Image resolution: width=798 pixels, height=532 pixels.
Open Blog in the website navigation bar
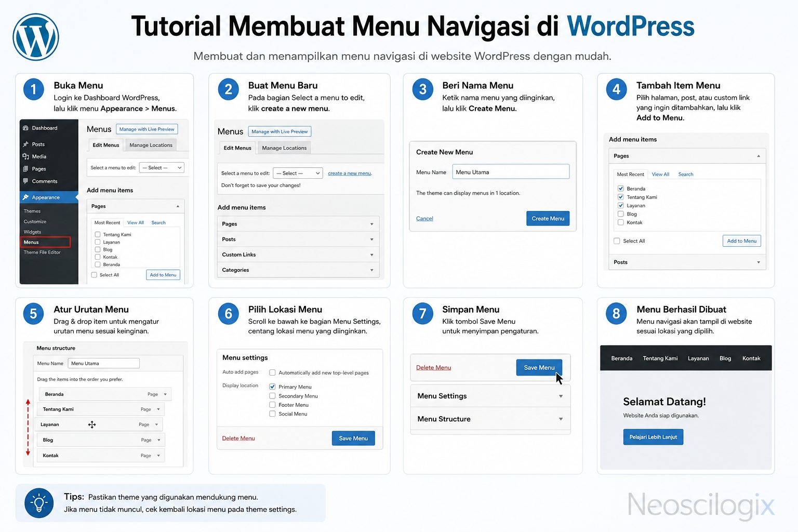click(x=725, y=358)
